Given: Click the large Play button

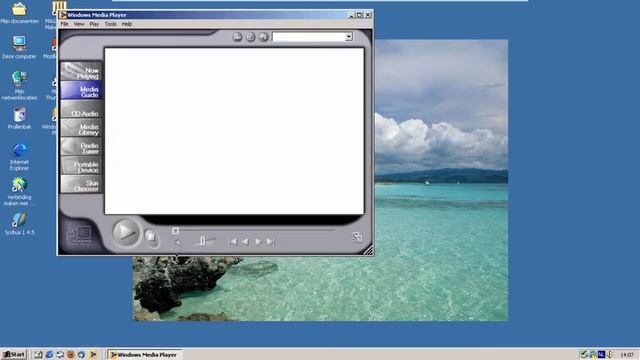Looking at the screenshot, I should (x=126, y=233).
